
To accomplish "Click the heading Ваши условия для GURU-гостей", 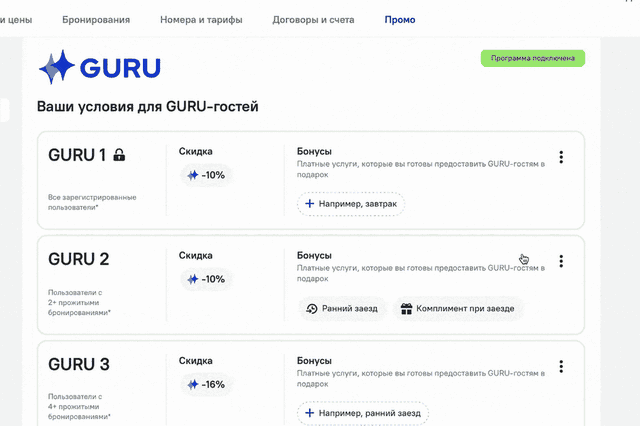I will [148, 106].
